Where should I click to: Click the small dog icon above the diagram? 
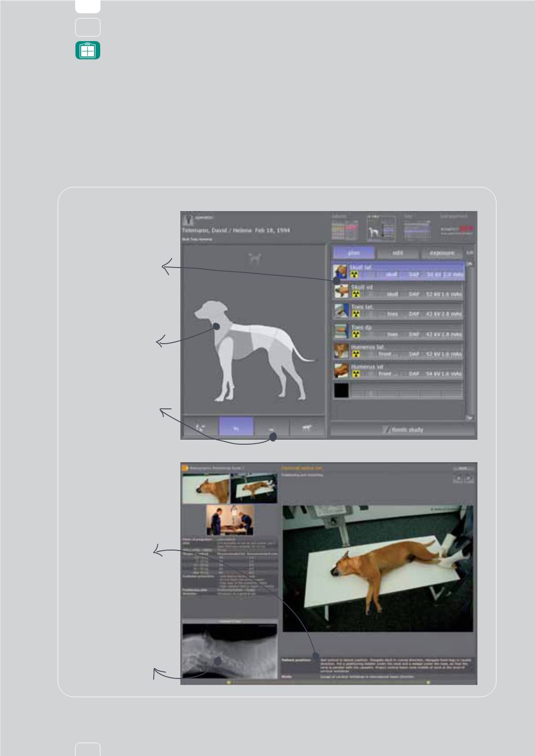coord(254,258)
